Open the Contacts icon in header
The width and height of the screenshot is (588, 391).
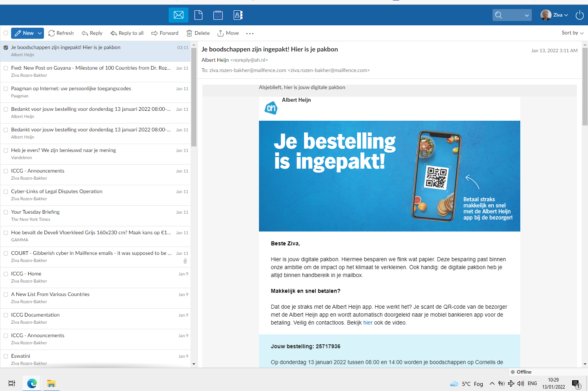tap(238, 15)
